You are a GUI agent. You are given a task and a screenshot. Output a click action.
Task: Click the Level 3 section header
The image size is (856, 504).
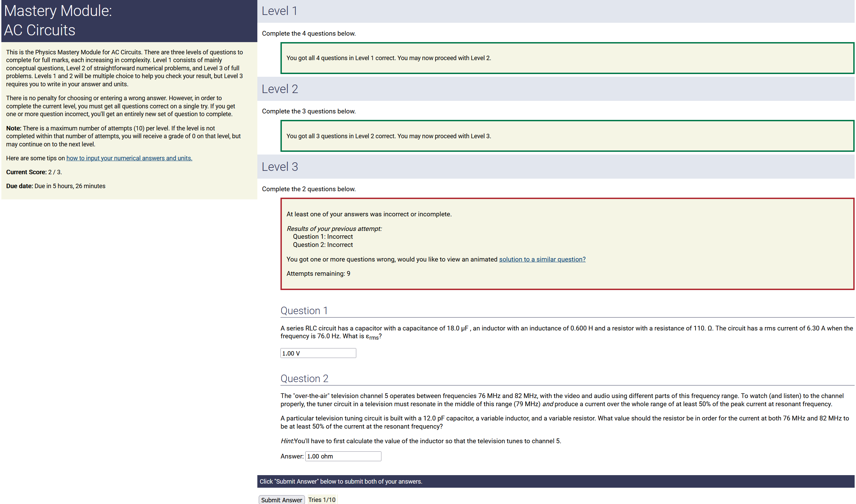pyautogui.click(x=279, y=167)
